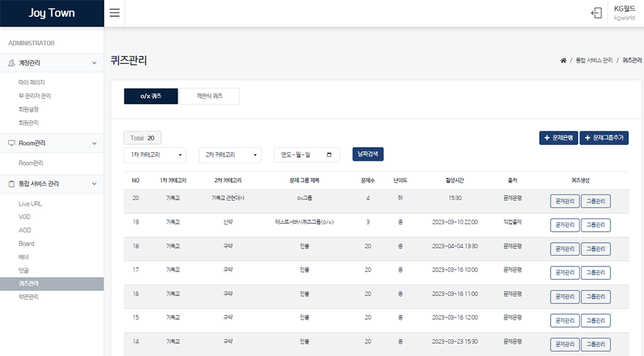Click 그룹관리 for quiz number 19
644x356 pixels.
pos(596,225)
